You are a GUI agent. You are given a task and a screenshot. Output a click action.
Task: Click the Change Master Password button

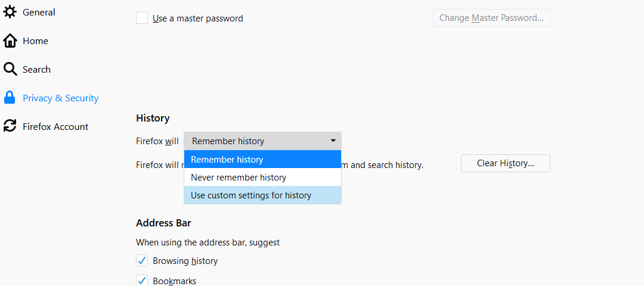[x=491, y=18]
